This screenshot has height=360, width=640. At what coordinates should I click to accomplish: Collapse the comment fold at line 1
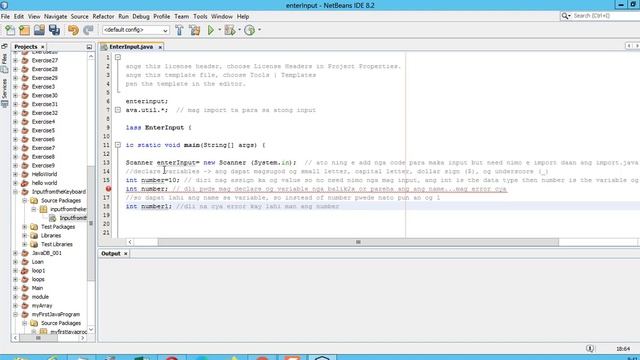coord(118,57)
